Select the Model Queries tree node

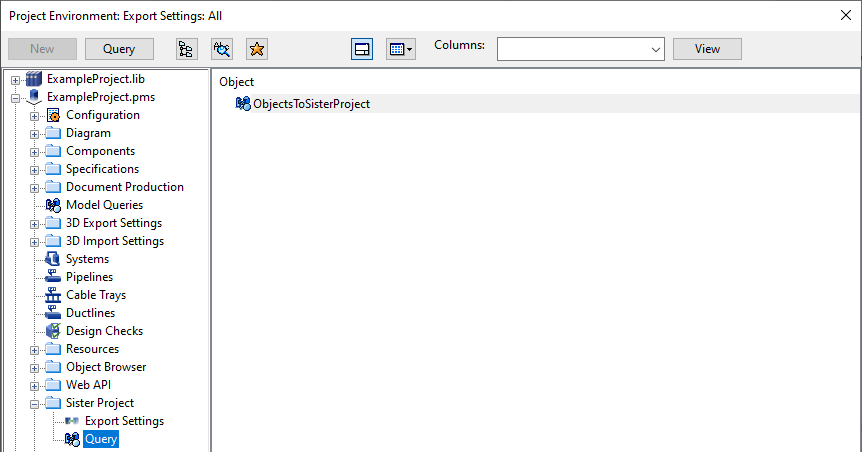click(x=104, y=205)
